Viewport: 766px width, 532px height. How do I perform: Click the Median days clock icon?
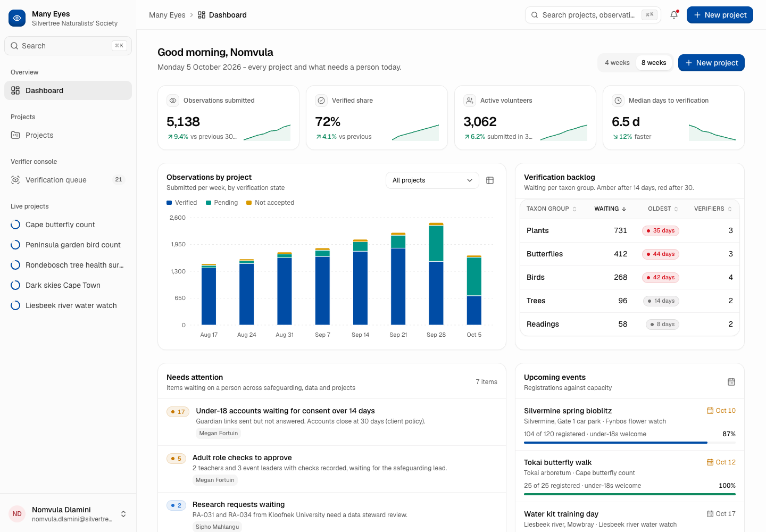(618, 101)
